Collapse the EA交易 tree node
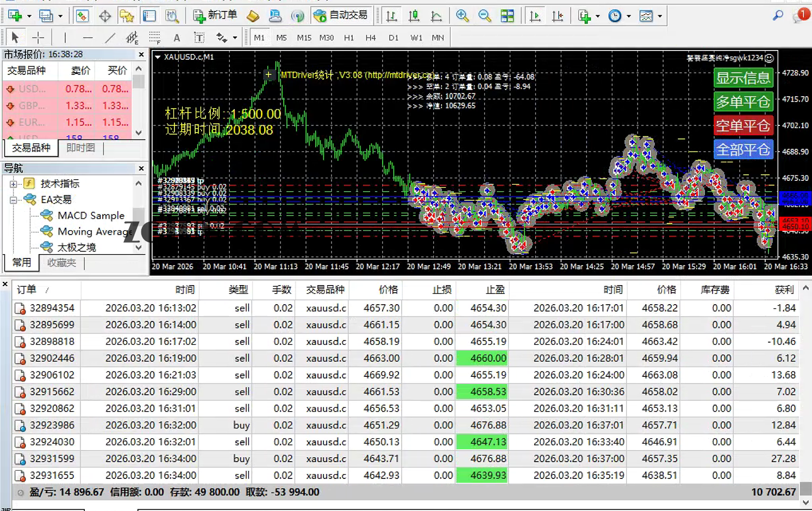 click(14, 200)
